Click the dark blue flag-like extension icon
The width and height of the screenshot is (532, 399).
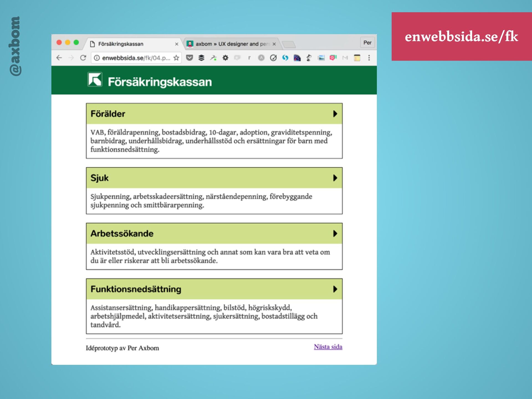coord(297,58)
